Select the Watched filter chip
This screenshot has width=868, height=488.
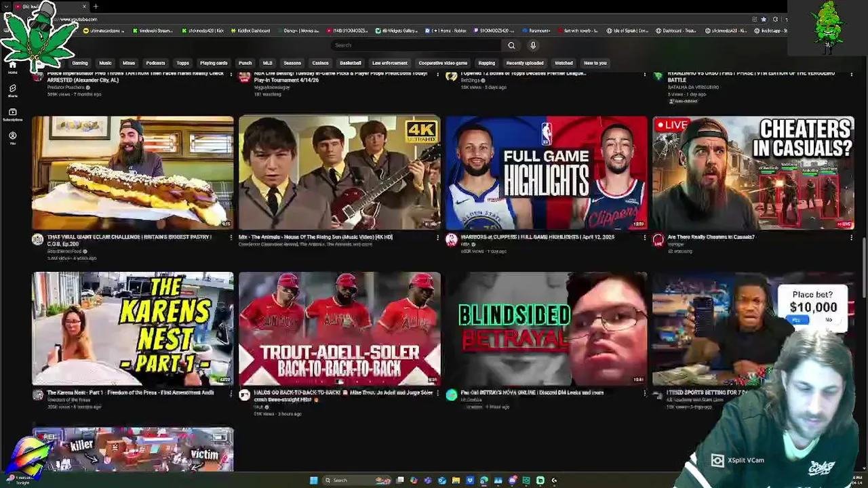pos(564,63)
